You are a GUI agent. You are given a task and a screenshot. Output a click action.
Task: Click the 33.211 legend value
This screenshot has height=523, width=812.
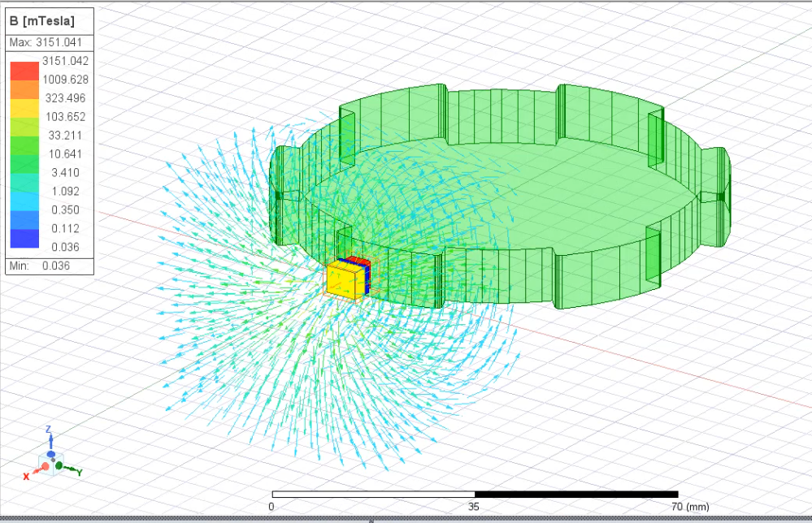tap(65, 136)
